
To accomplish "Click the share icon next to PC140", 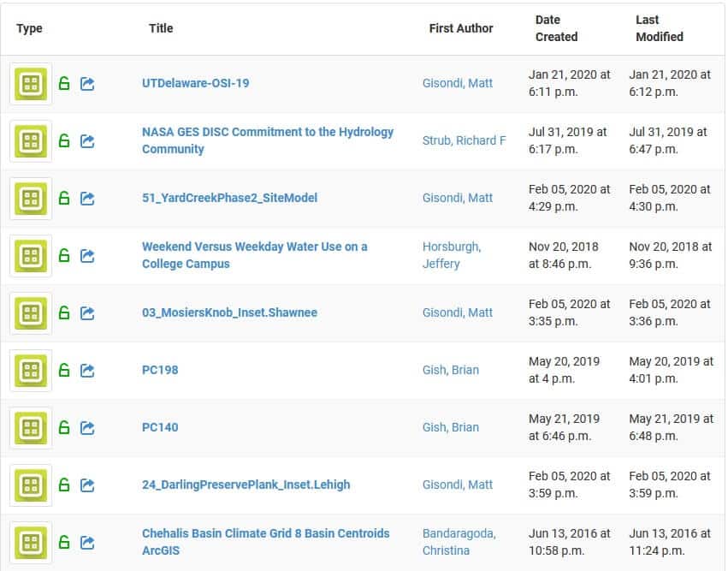I will point(87,428).
